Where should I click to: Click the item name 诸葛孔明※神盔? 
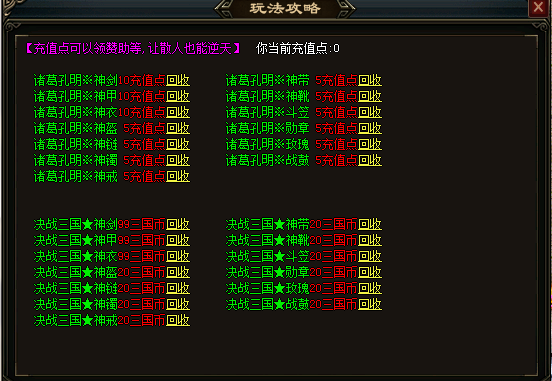[75, 129]
